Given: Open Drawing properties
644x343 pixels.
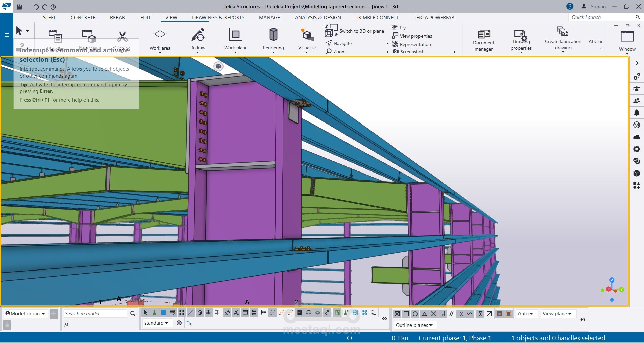Looking at the screenshot, I should coord(521,41).
